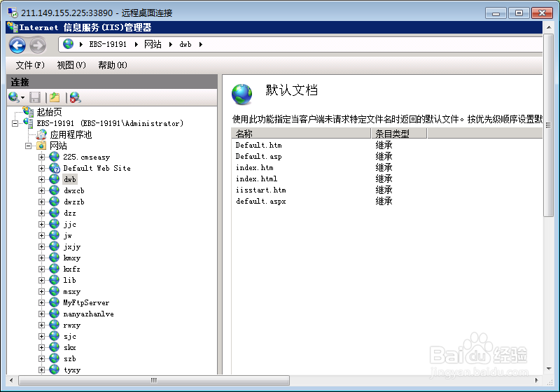Screen dimensions: 560x392
Task: Click the 应用程序池 application pools icon
Action: pyautogui.click(x=41, y=134)
